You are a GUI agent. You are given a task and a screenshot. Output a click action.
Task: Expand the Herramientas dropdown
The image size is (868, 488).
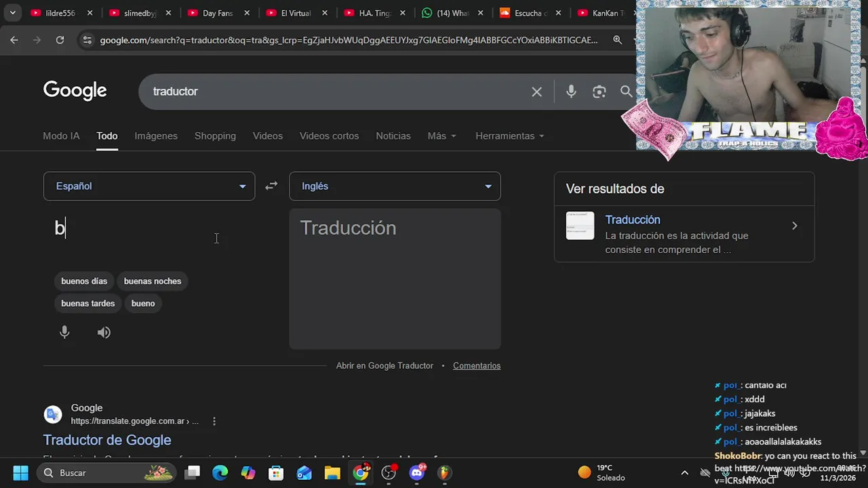[510, 136]
